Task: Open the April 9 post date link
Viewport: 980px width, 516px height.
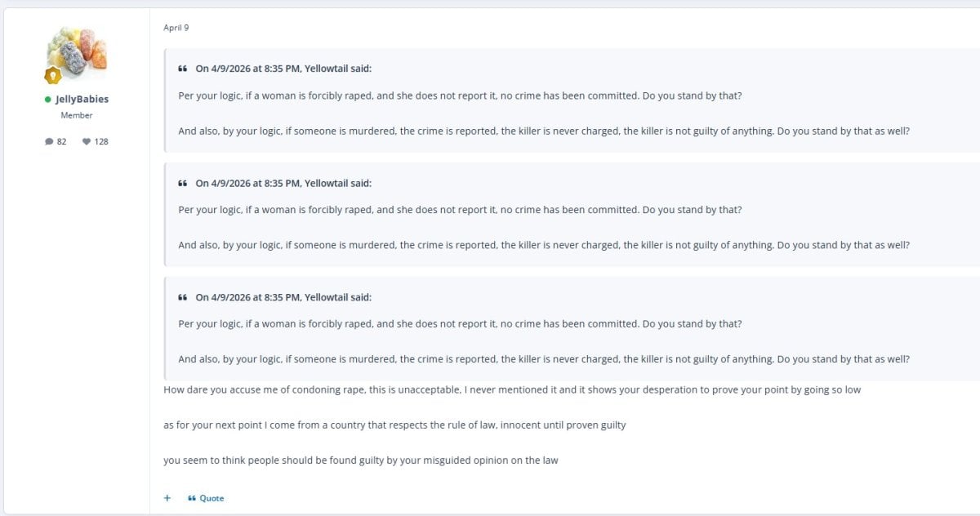Action: pyautogui.click(x=176, y=28)
